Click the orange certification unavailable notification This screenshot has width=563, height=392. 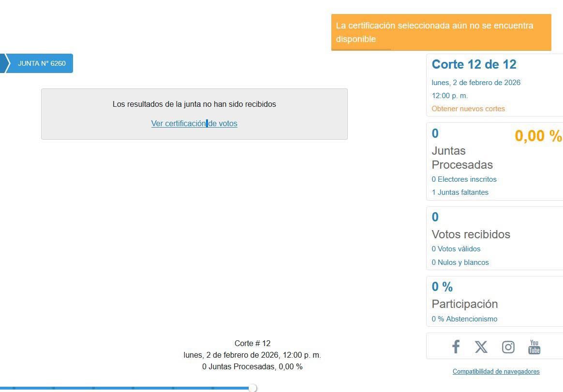click(441, 32)
